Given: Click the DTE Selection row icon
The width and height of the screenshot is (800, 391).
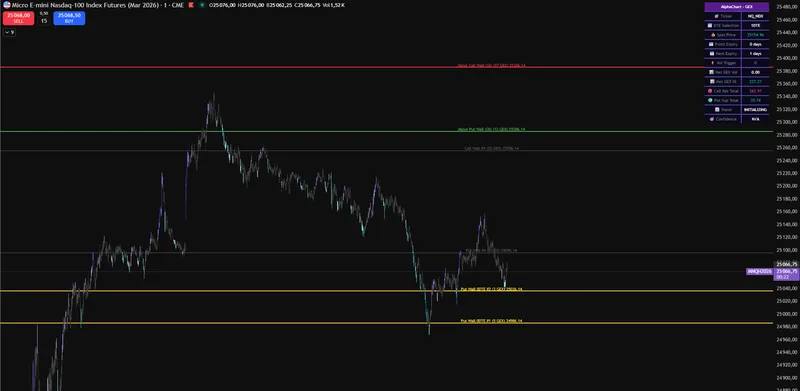Looking at the screenshot, I should [709, 26].
